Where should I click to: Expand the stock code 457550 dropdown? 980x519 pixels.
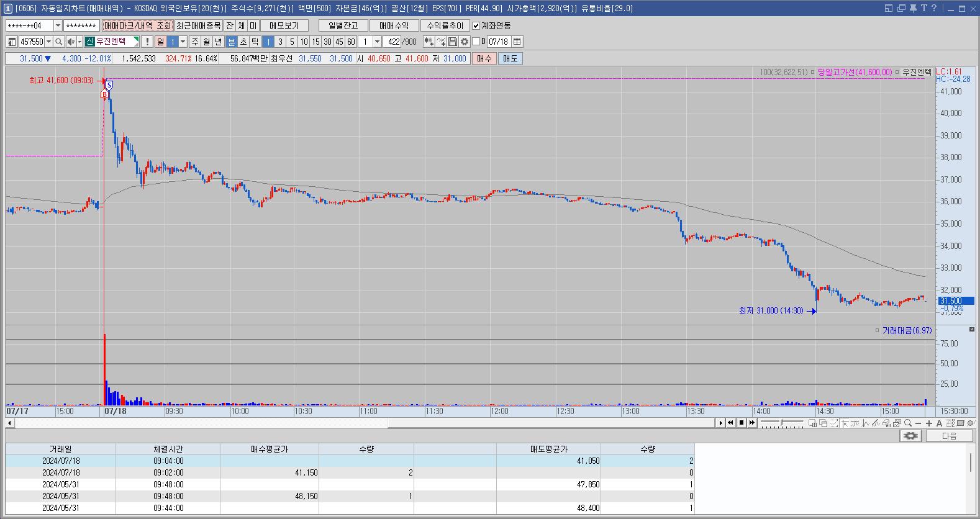(x=49, y=42)
